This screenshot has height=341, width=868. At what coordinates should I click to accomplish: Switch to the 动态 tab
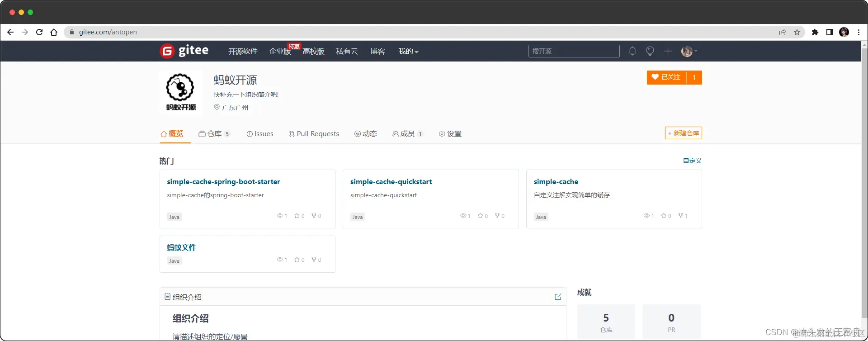[x=365, y=134]
